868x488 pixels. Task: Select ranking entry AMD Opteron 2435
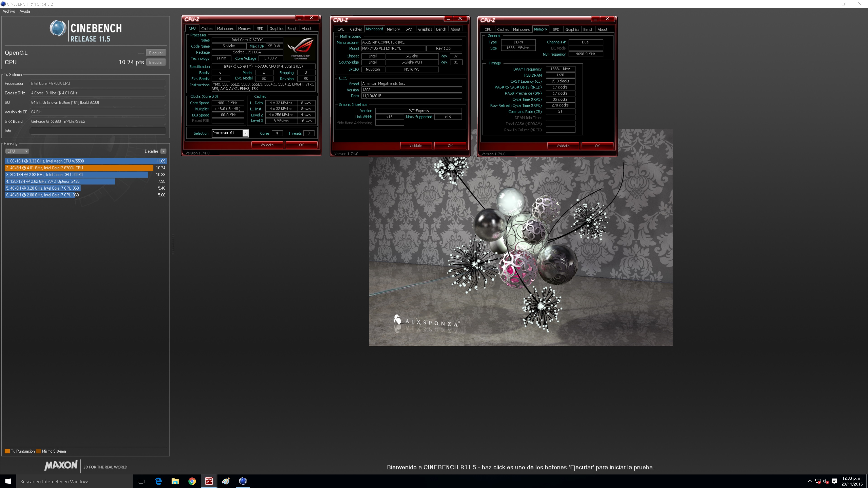click(86, 181)
